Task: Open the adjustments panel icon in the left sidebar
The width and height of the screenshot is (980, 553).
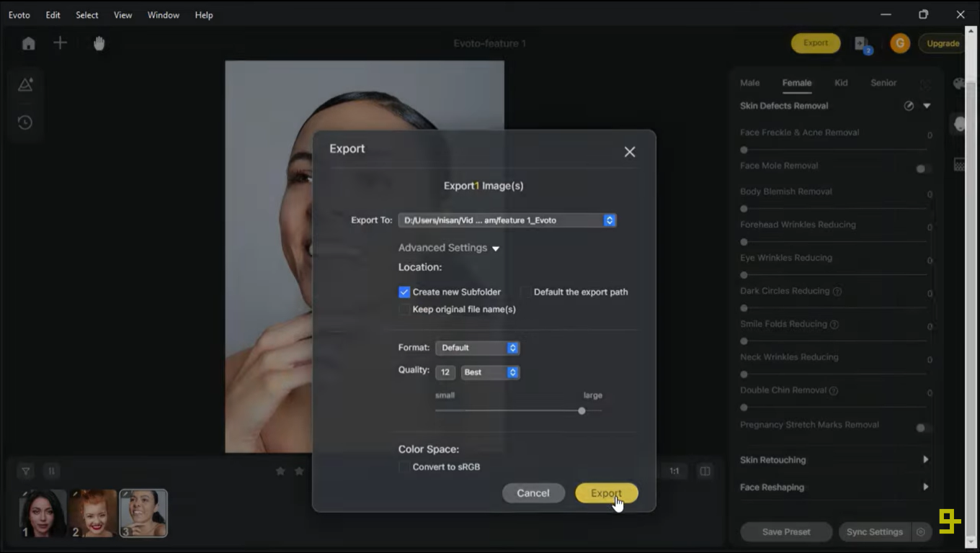Action: point(24,84)
